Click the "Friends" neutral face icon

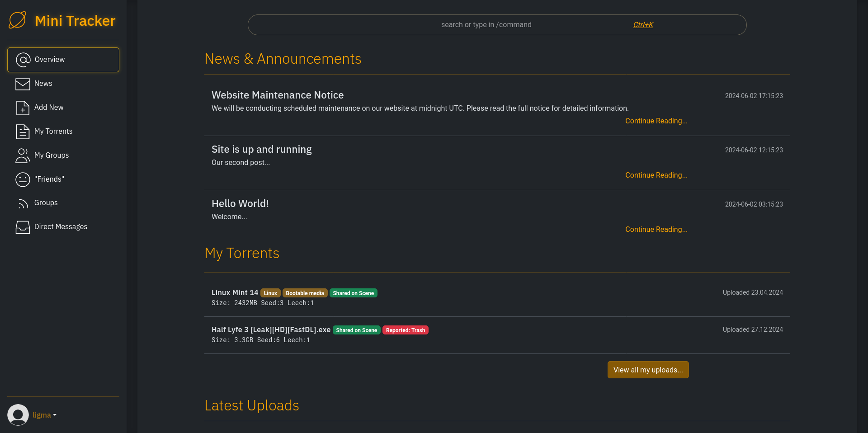pos(23,179)
